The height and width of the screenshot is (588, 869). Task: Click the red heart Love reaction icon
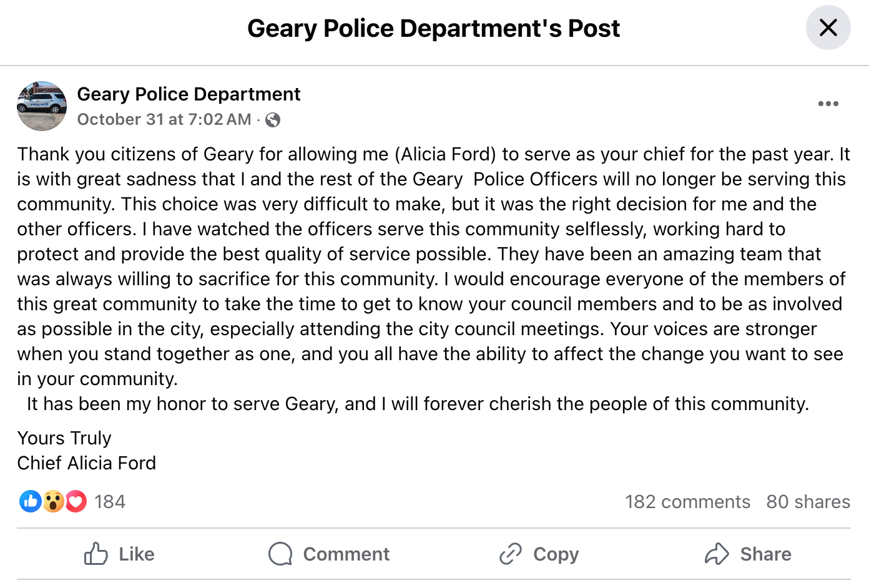click(76, 501)
